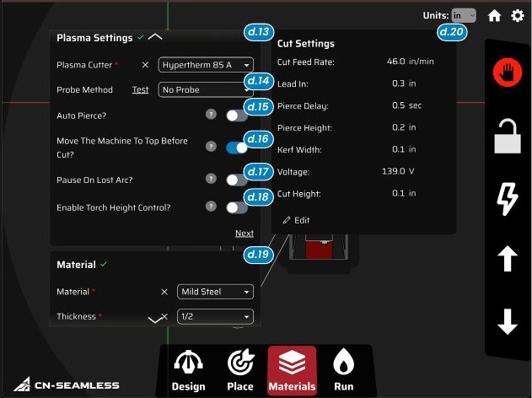Image resolution: width=532 pixels, height=398 pixels.
Task: Open Material Mild Steel dropdown
Action: (215, 292)
